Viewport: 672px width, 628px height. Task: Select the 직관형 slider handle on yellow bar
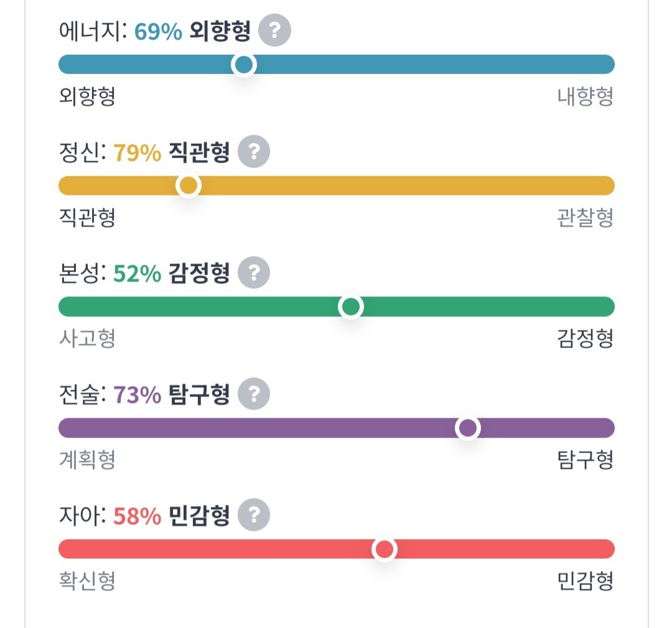pyautogui.click(x=190, y=185)
